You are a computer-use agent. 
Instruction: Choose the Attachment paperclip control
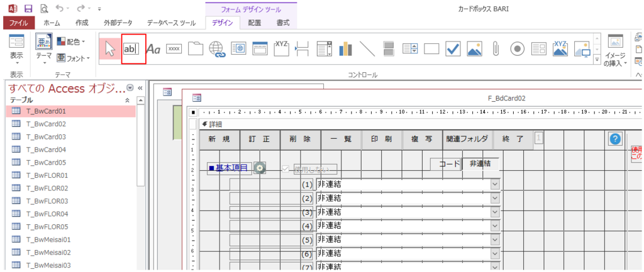pos(496,49)
